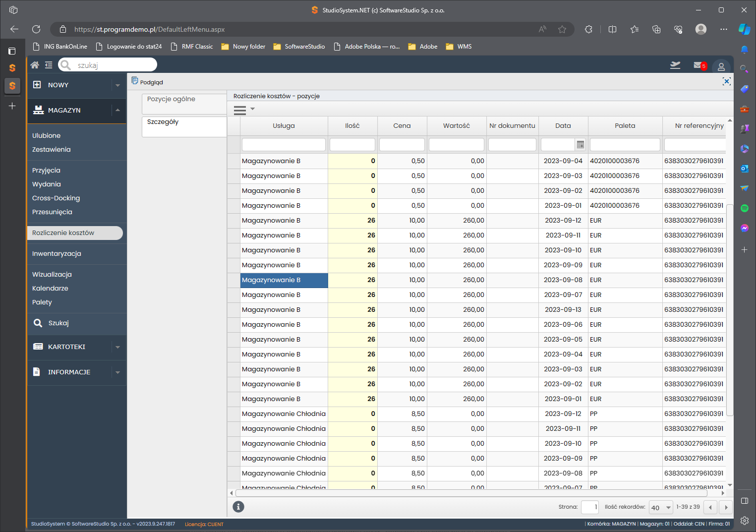Open browser favorites list icon
The height and width of the screenshot is (532, 756).
point(635,29)
